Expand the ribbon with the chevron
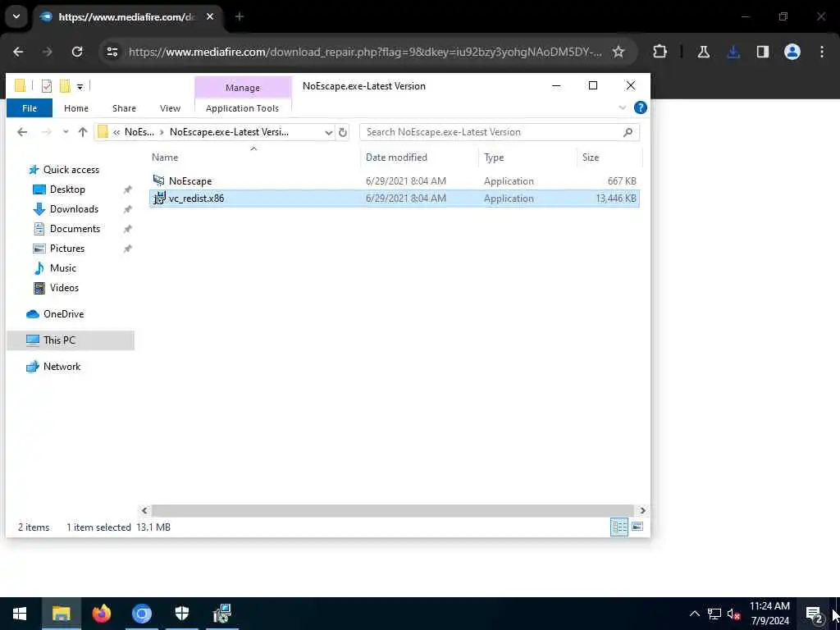The height and width of the screenshot is (630, 840). click(x=623, y=107)
